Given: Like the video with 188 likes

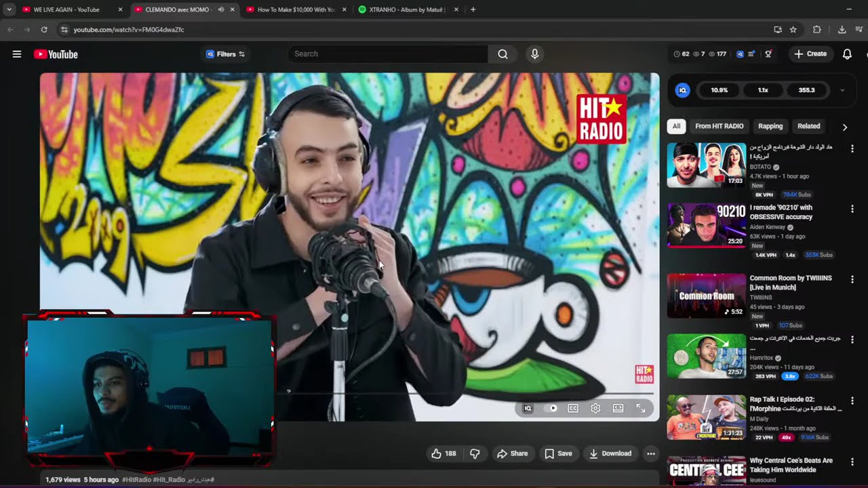Looking at the screenshot, I should tap(443, 453).
